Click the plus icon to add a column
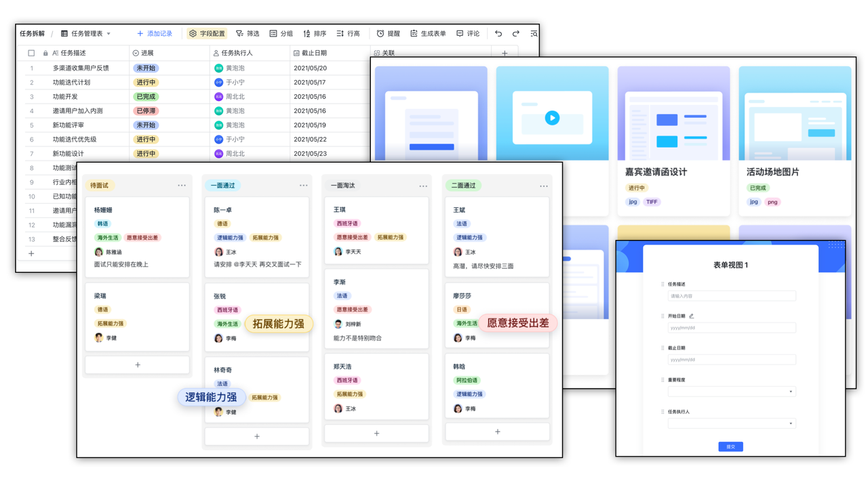The height and width of the screenshot is (479, 868). coord(504,53)
